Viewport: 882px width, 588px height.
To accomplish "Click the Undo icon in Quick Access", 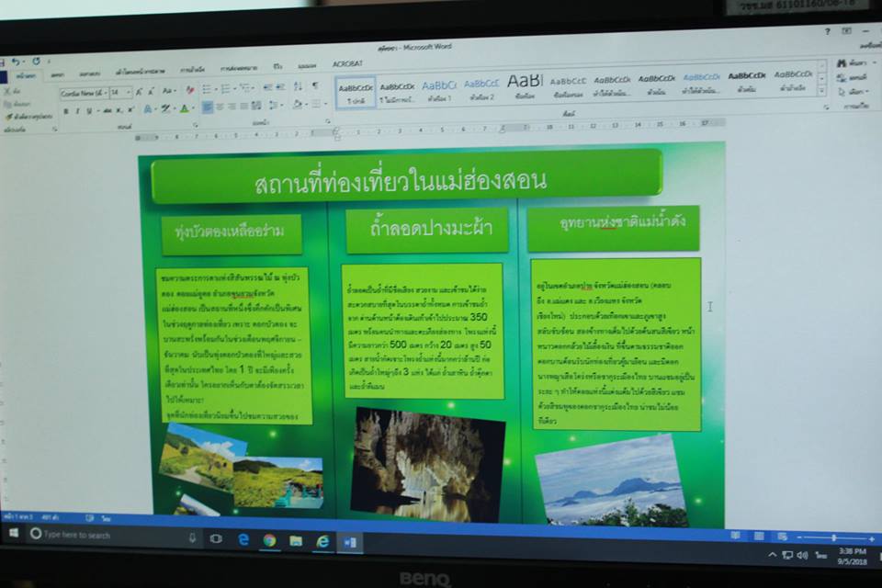I will pos(16,61).
